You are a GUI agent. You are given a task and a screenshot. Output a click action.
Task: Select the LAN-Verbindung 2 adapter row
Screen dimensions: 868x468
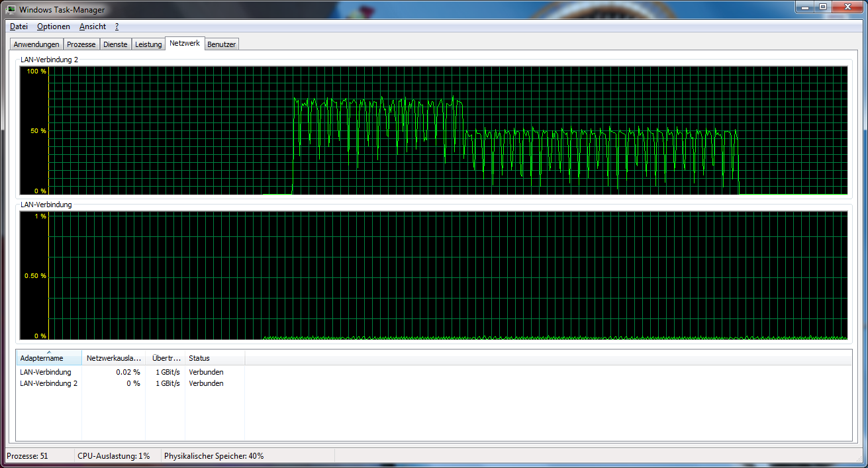[48, 383]
